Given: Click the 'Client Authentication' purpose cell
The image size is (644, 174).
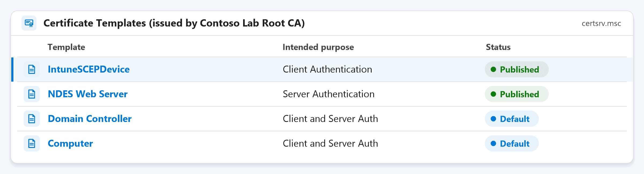Looking at the screenshot, I should [x=327, y=69].
